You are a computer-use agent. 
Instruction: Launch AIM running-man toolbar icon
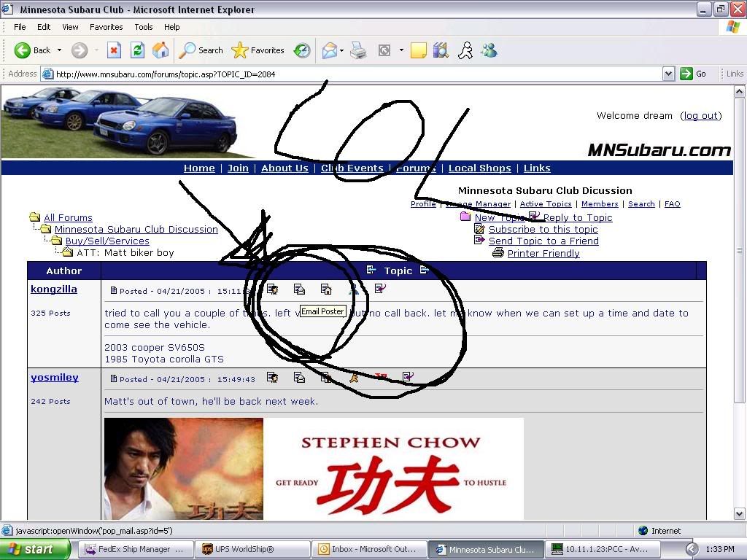click(x=465, y=50)
